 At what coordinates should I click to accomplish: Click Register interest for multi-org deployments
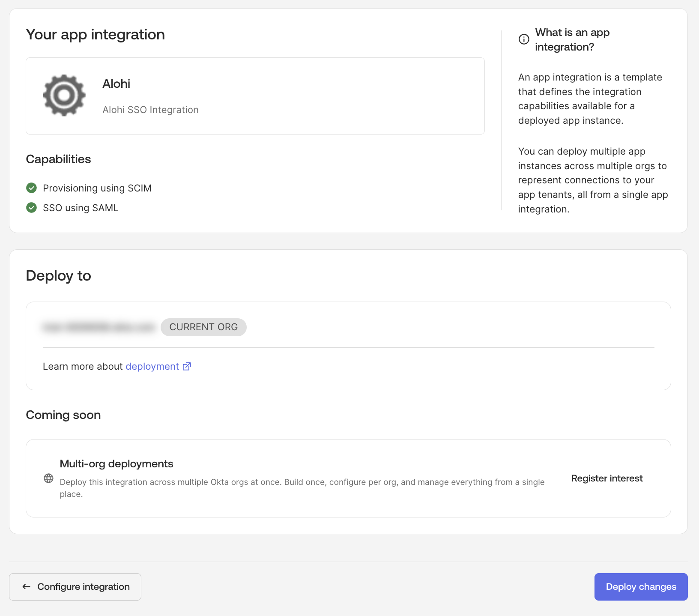(607, 478)
